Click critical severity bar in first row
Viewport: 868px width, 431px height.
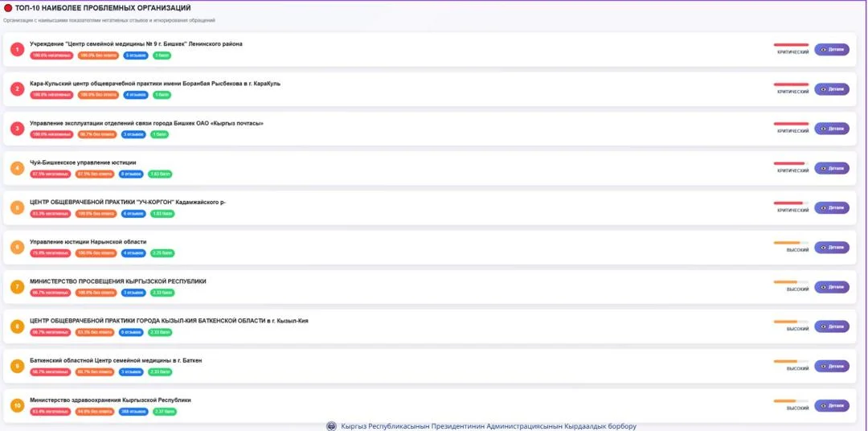(x=791, y=44)
